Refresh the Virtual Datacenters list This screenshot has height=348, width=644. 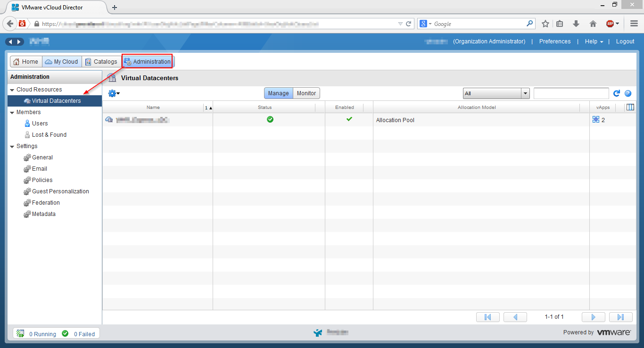tap(617, 93)
